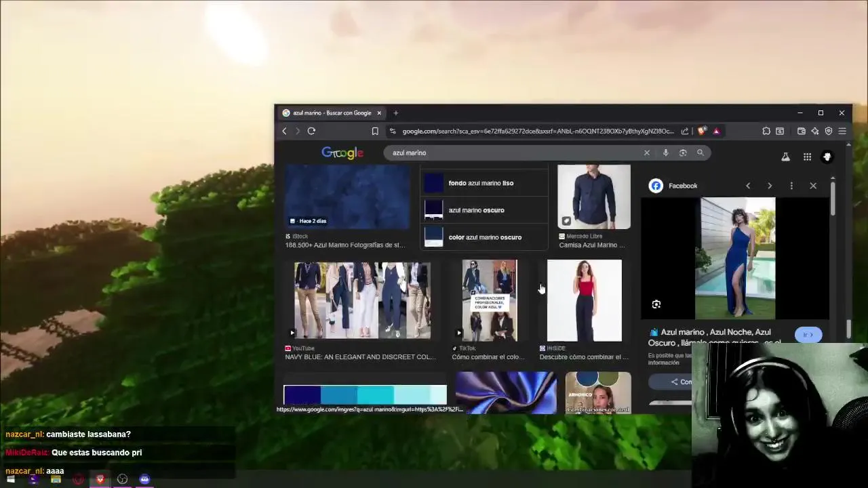Open the blue color palette swatch image
The height and width of the screenshot is (488, 868).
pos(366,394)
